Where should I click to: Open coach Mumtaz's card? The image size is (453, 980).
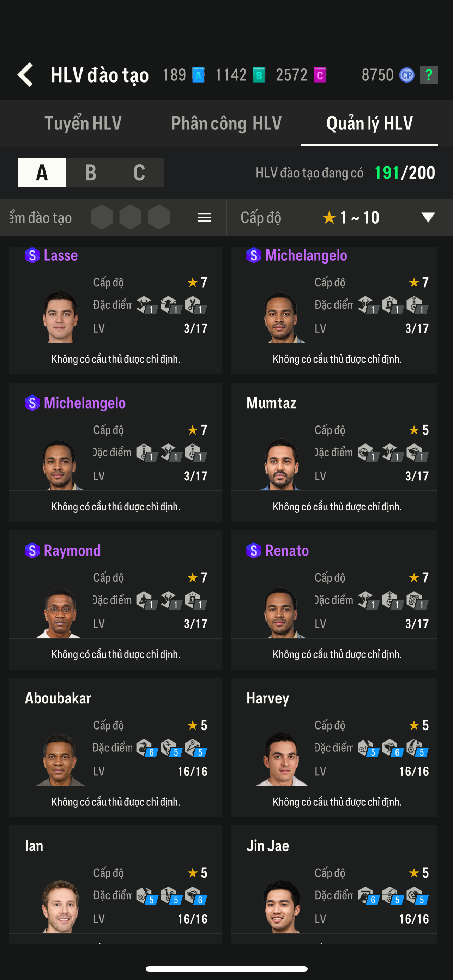point(333,452)
